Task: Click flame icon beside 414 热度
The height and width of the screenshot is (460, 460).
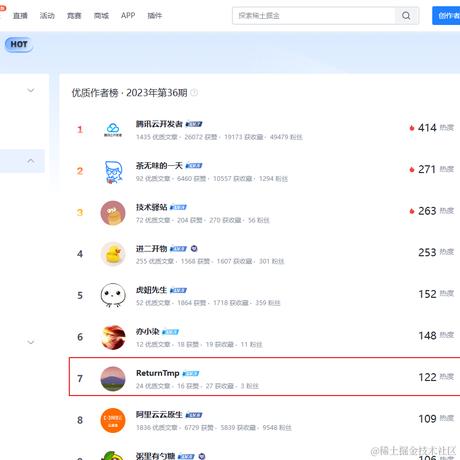Action: point(412,128)
